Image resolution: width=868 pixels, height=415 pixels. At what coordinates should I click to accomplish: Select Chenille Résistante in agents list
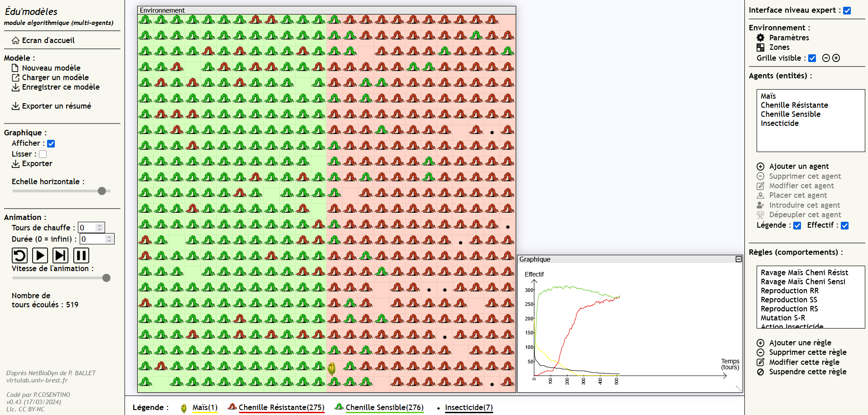794,105
